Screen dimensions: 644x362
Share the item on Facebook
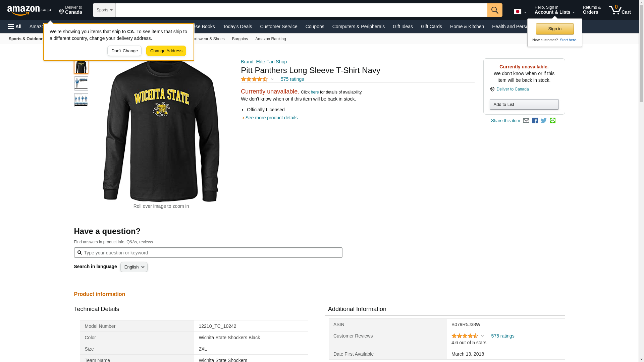[535, 121]
